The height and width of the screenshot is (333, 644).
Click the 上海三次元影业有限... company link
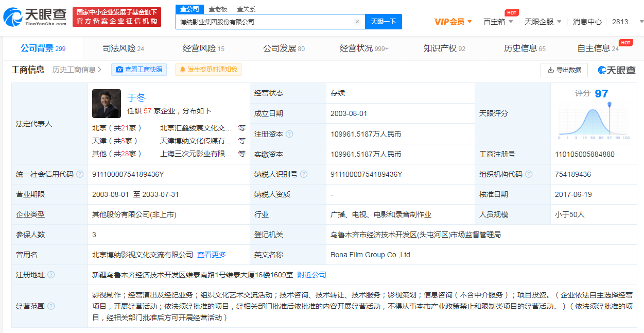coord(196,154)
